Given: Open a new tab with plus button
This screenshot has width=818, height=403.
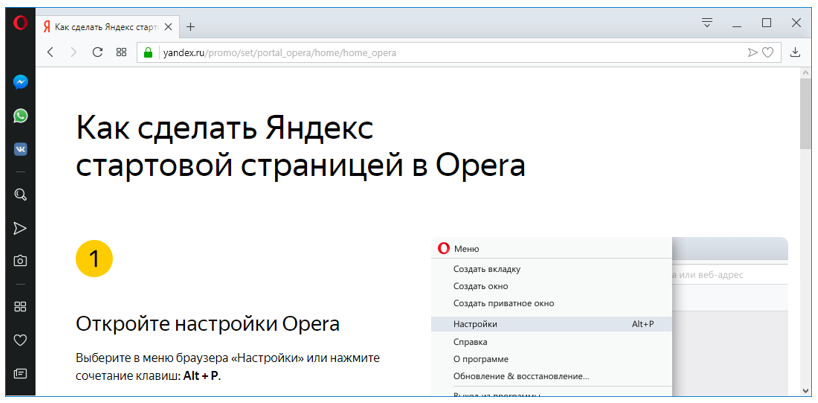Looking at the screenshot, I should click(190, 27).
